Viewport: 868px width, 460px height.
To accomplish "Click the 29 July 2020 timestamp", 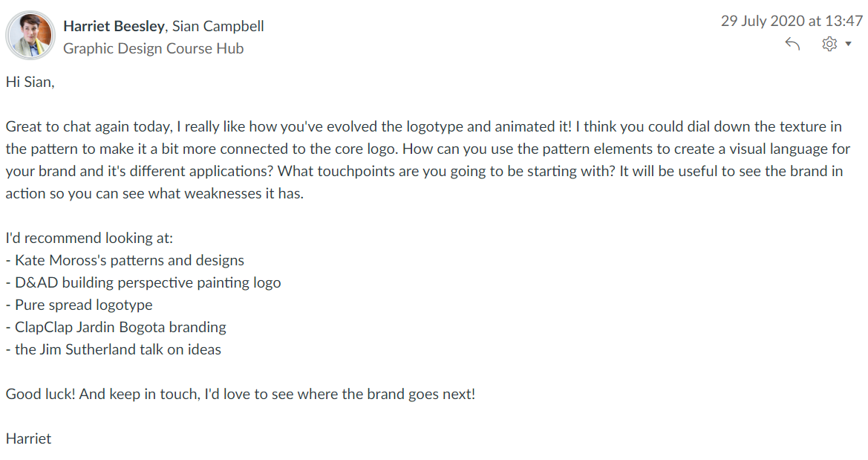I will (x=792, y=21).
